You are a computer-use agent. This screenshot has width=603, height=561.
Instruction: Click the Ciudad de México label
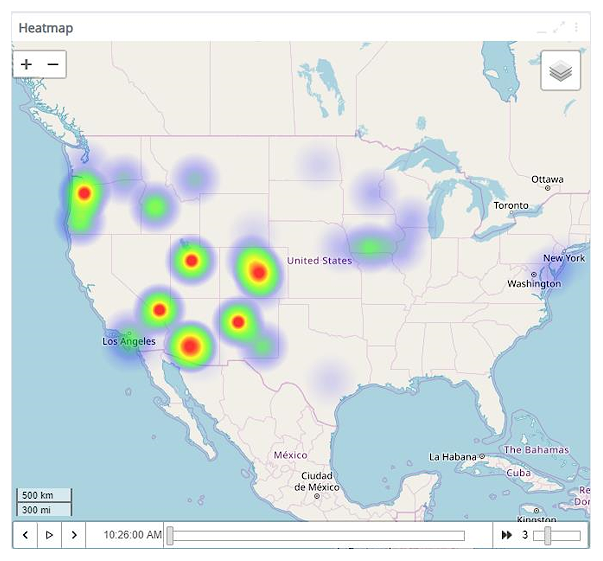click(x=317, y=481)
